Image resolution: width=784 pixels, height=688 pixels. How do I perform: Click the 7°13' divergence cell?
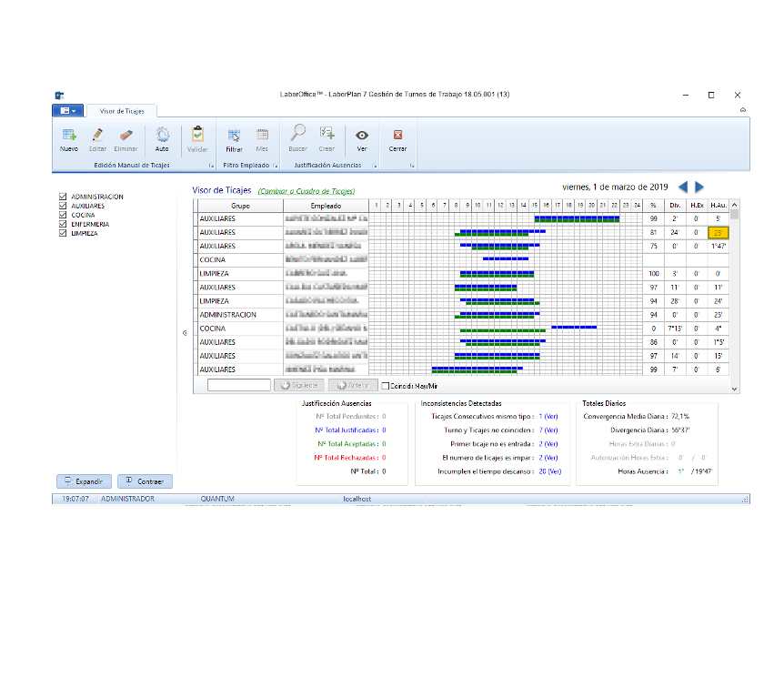pyautogui.click(x=675, y=329)
